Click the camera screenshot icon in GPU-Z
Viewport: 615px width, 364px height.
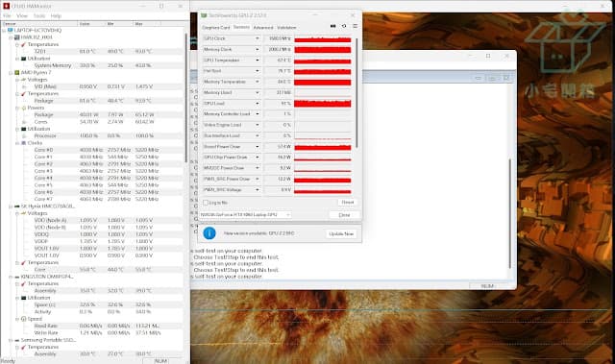point(333,26)
